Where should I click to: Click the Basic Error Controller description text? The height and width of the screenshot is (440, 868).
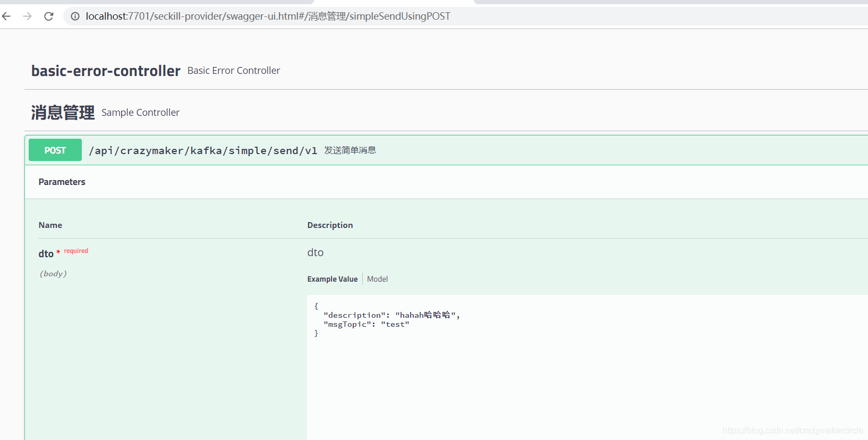coord(234,71)
